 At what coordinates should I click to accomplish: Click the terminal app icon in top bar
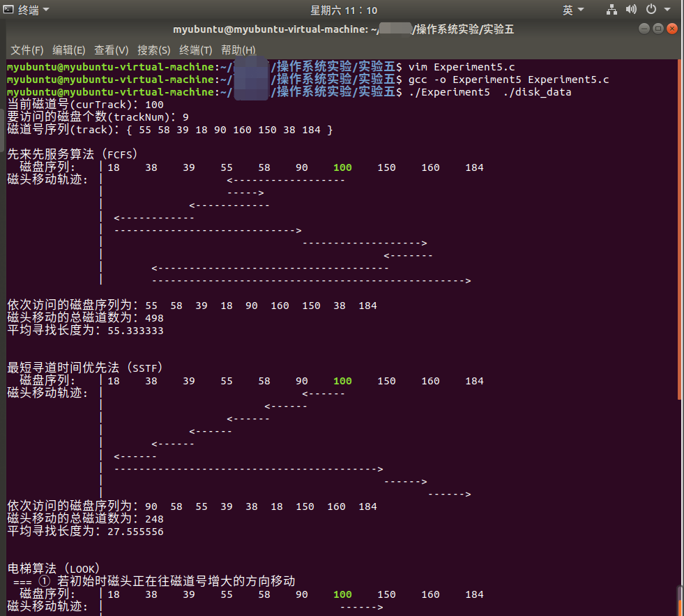tap(8, 10)
